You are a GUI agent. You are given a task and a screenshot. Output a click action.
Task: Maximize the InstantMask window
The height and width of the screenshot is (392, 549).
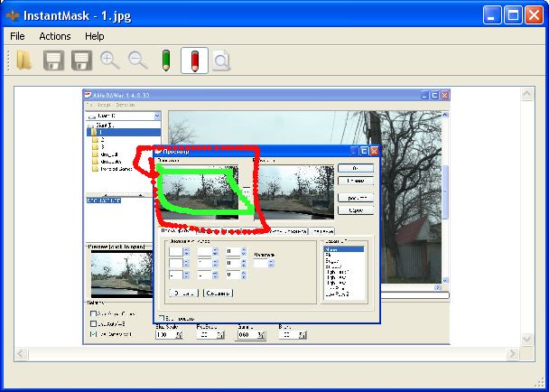point(513,14)
